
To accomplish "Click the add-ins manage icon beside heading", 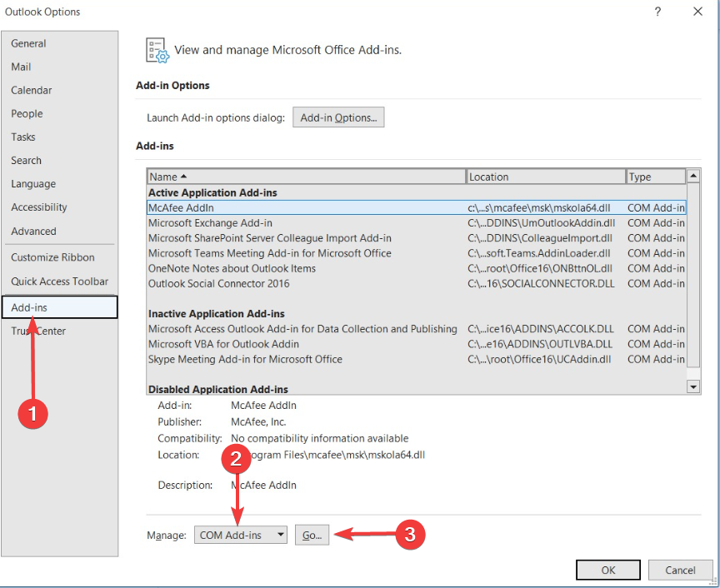I will [157, 50].
